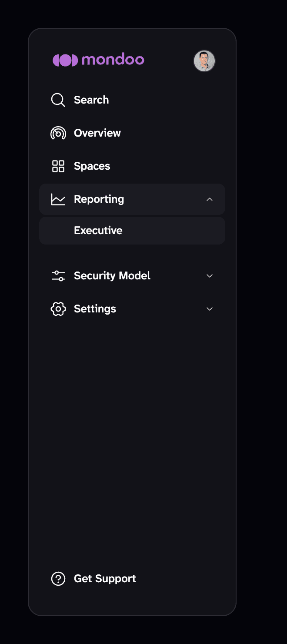Image resolution: width=287 pixels, height=644 pixels.
Task: Select the Reporting menu label
Action: (99, 199)
